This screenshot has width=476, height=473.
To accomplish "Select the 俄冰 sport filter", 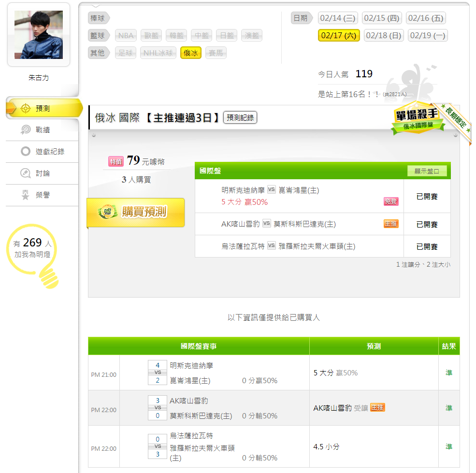I will click(x=191, y=53).
